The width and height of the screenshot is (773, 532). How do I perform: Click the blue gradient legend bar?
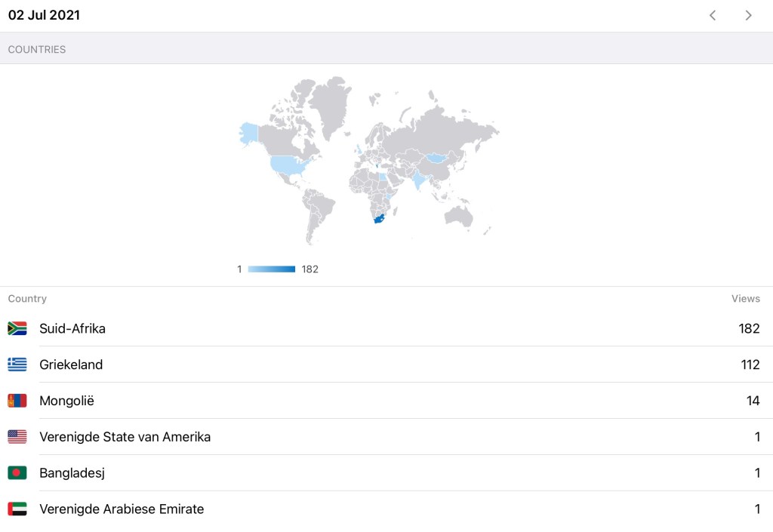click(271, 269)
